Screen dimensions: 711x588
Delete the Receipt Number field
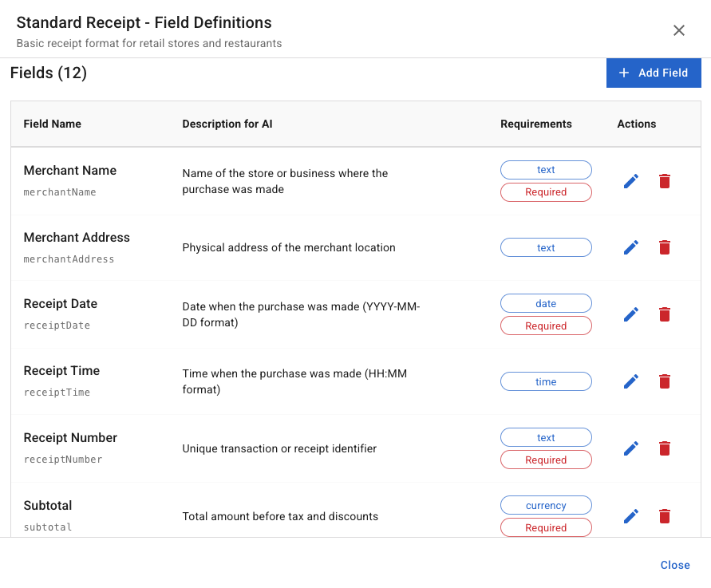tap(664, 448)
